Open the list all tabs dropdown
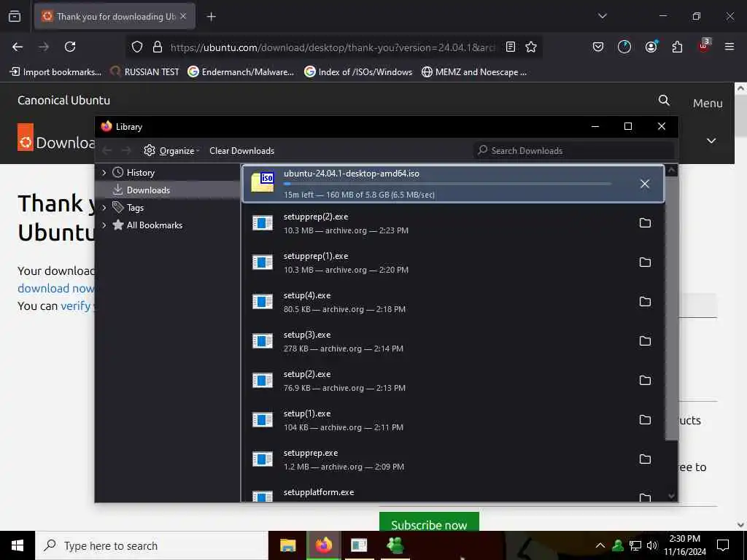 (x=602, y=16)
